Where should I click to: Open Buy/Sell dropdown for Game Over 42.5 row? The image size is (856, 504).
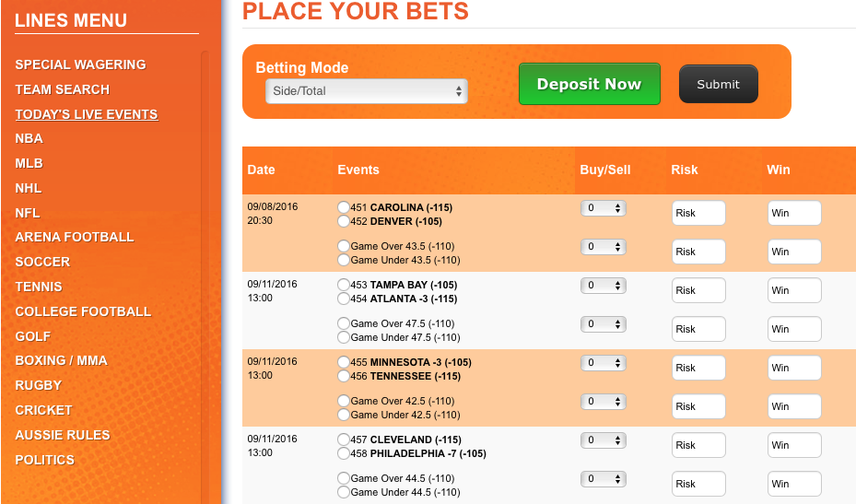(604, 402)
